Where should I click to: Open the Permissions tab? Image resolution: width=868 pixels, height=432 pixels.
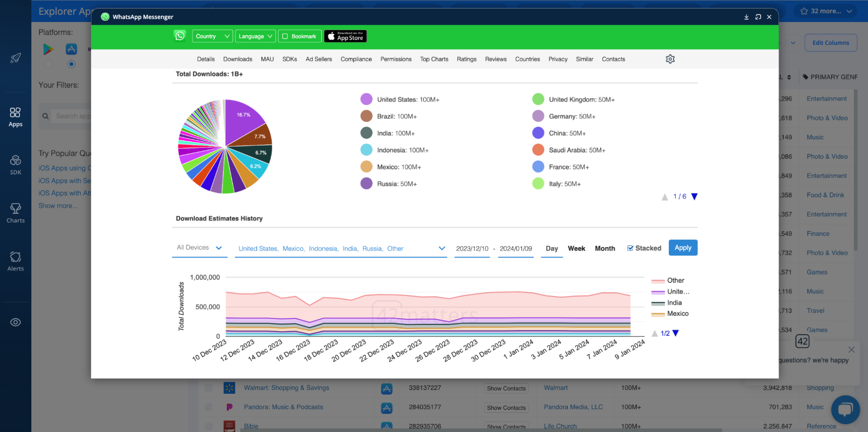396,59
